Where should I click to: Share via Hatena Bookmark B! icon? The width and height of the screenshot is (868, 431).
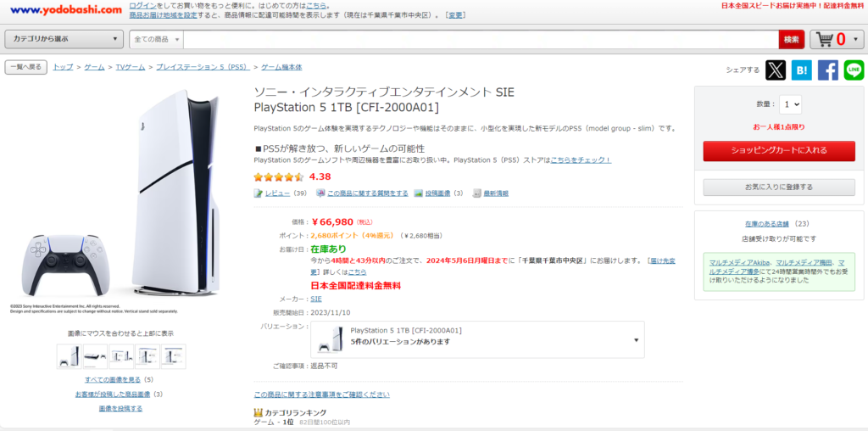[x=802, y=70]
